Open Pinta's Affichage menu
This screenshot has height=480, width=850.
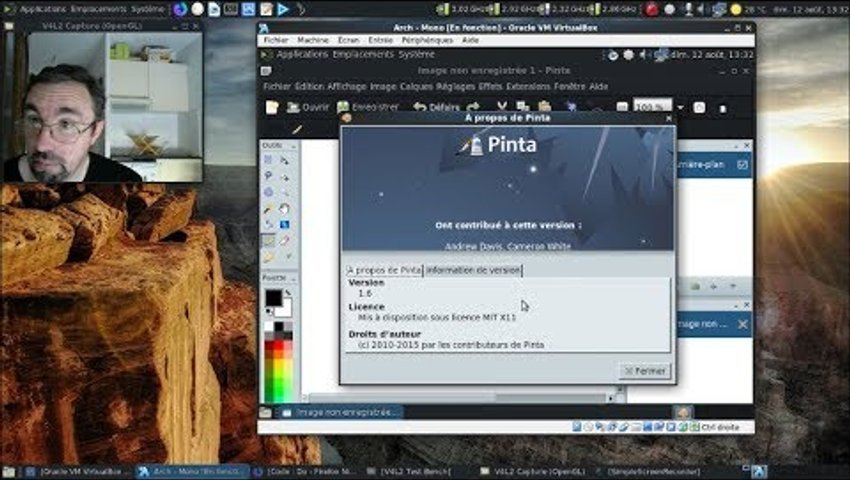click(346, 86)
